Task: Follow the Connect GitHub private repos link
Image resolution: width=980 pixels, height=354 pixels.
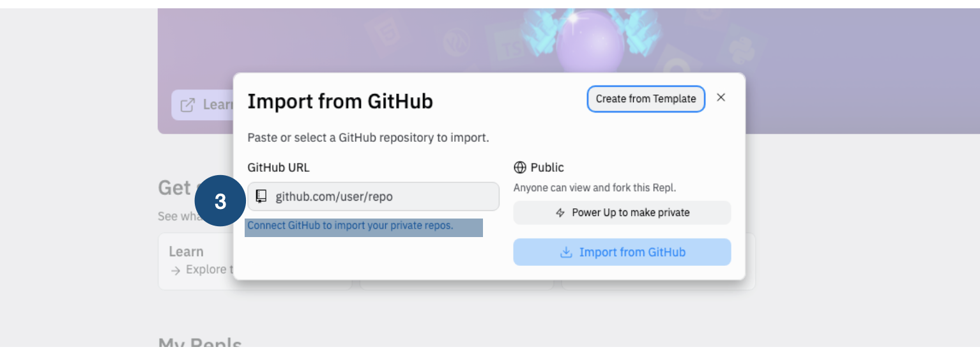Action: (x=350, y=226)
